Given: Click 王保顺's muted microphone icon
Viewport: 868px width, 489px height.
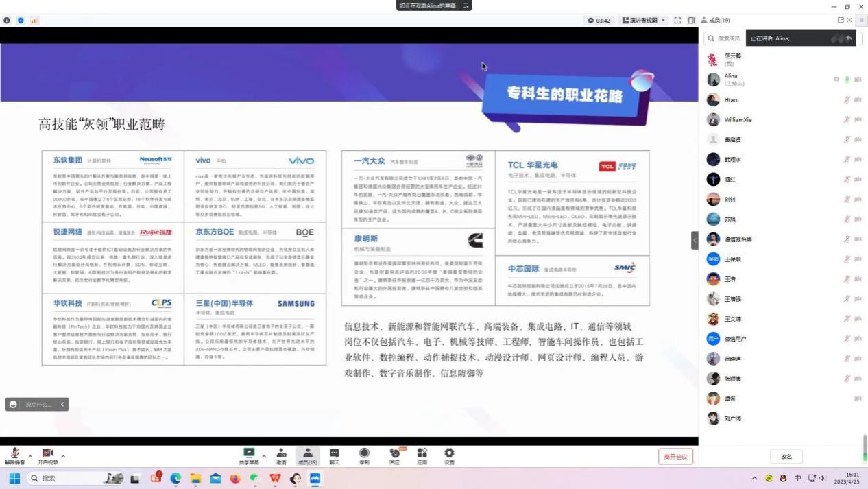Looking at the screenshot, I should (847, 259).
